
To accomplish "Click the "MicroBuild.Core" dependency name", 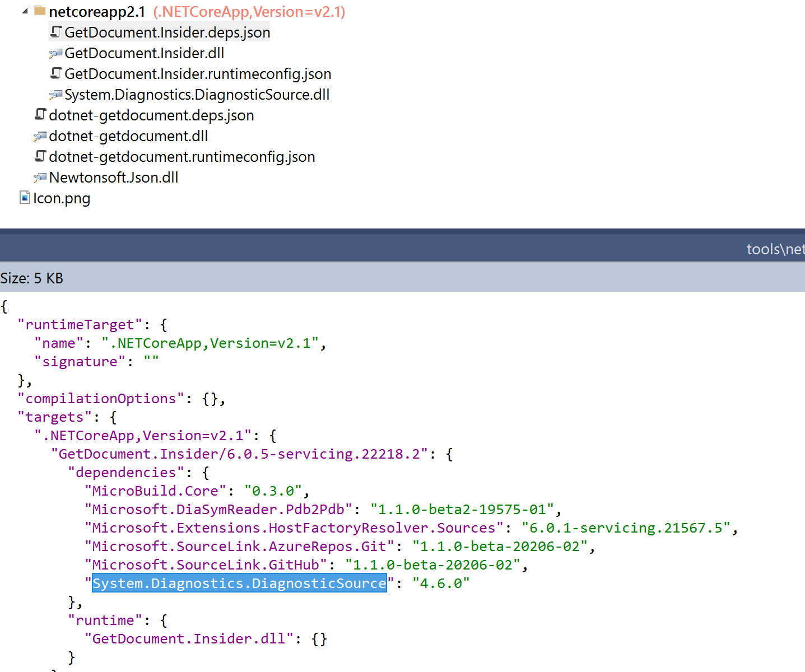I will click(x=156, y=491).
